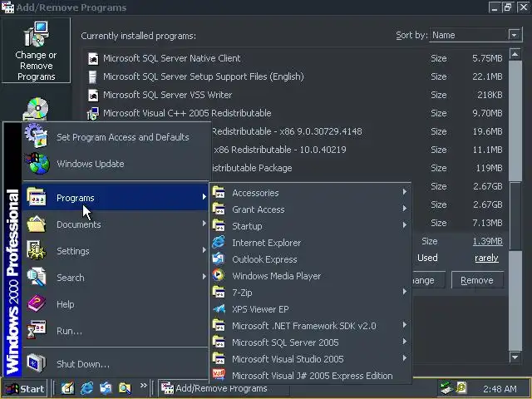532x399 pixels.
Task: Expand the Microsoft Visual Studio 2005 arrow
Action: coord(405,358)
